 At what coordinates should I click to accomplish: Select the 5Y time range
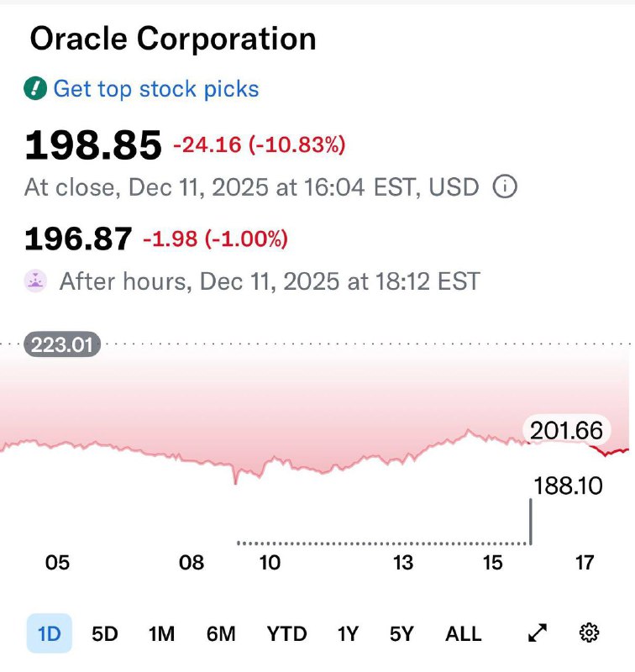401,633
